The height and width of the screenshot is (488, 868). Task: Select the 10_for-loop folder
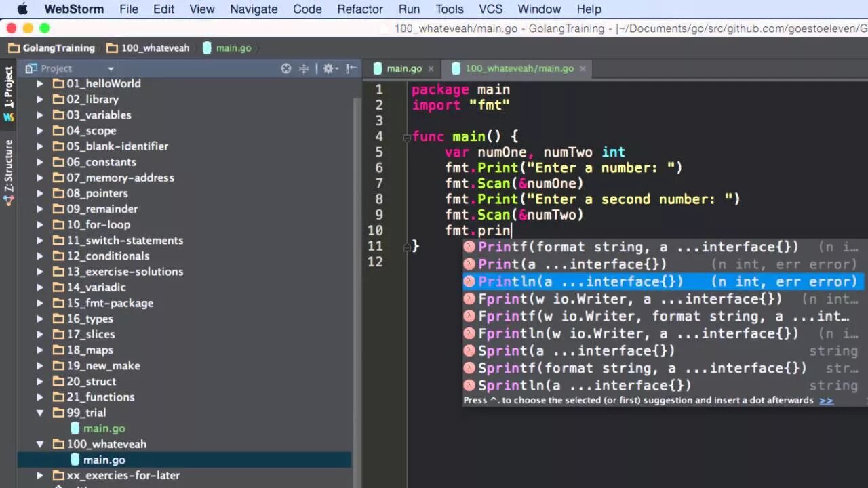98,224
